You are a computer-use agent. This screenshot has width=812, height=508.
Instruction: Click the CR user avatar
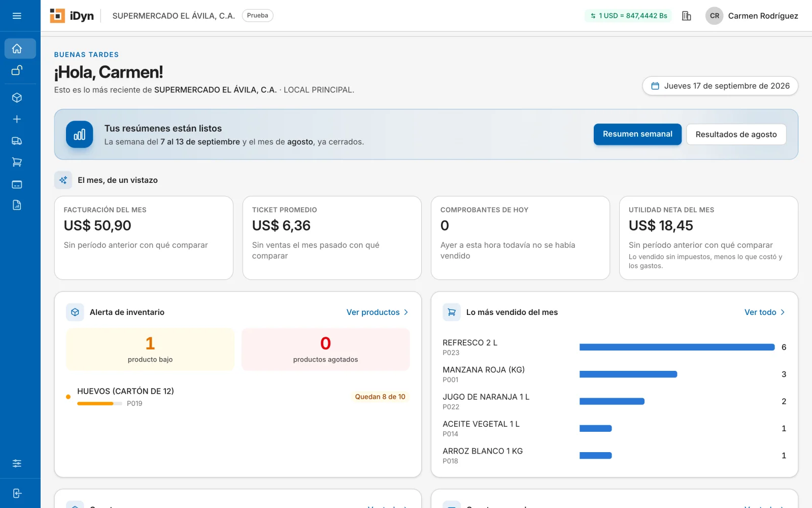pos(714,16)
